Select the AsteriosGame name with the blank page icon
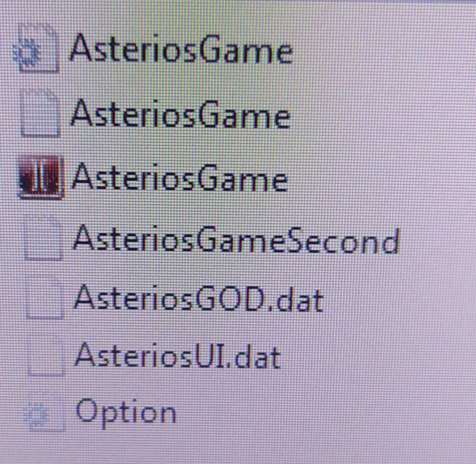Viewport: 476px width, 464px height. [x=181, y=114]
